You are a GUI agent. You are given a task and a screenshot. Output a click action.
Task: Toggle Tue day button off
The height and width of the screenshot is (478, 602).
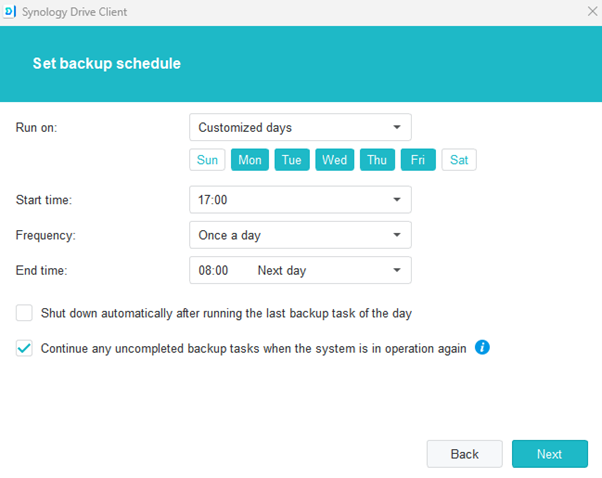point(291,160)
